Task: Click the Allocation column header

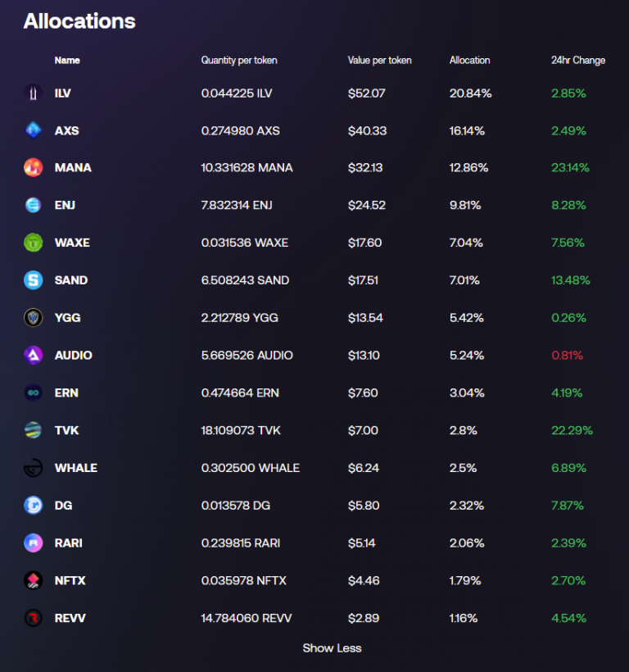Action: [x=469, y=61]
